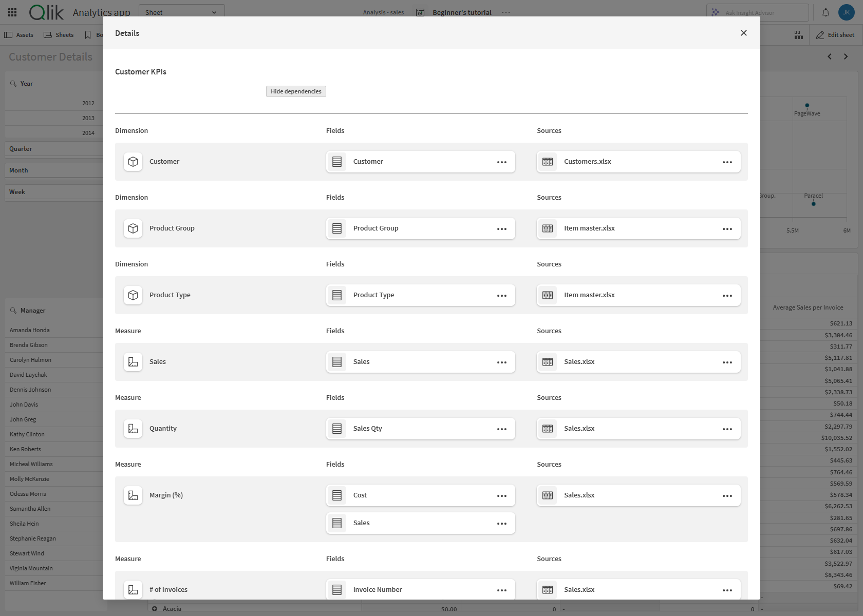Expand the Acacia row with the plus icon
Viewport: 863px width, 616px height.
pos(155,608)
